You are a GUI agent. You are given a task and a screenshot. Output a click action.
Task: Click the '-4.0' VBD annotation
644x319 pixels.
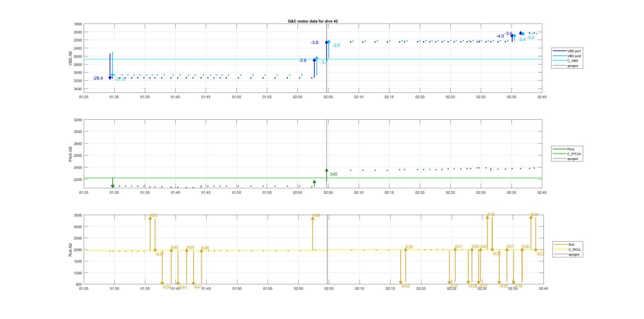pos(500,36)
